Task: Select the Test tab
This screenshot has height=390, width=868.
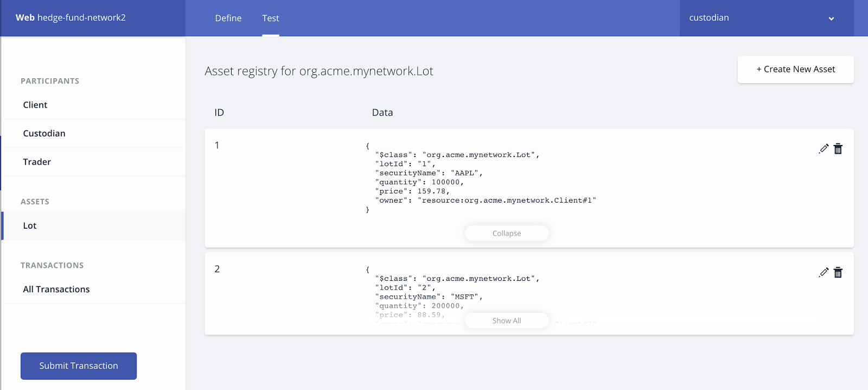Action: click(x=271, y=18)
